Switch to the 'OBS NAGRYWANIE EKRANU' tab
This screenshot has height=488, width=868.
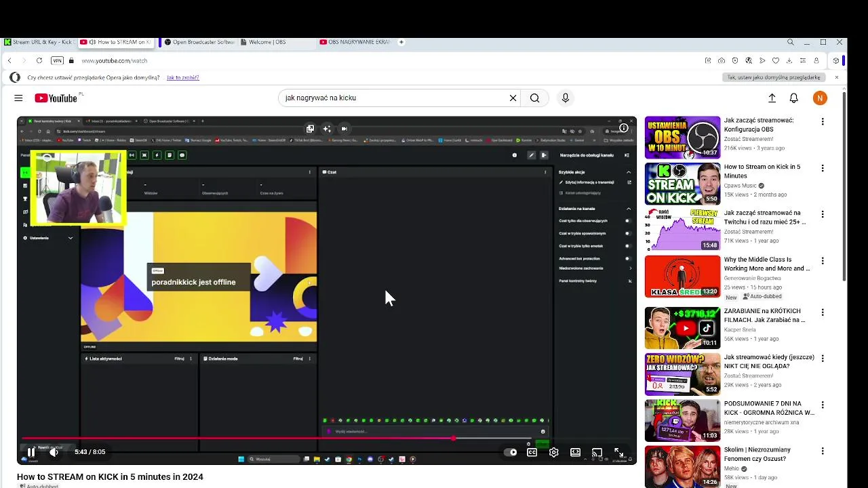(355, 42)
